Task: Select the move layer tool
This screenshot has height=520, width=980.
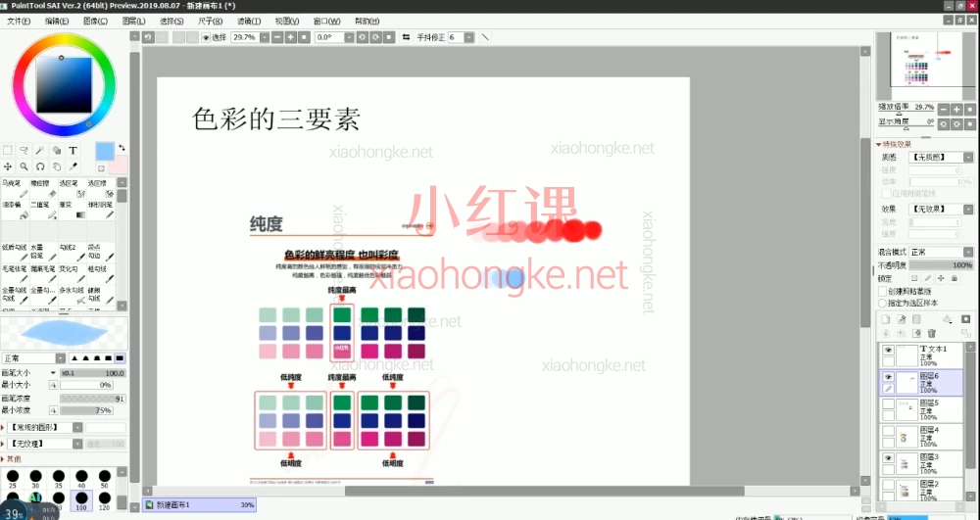Action: (x=8, y=166)
